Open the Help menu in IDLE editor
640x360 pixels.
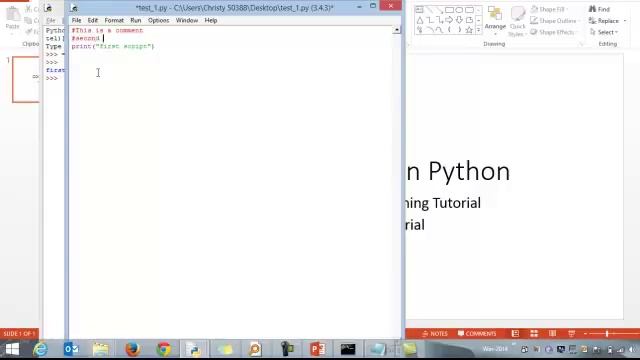click(211, 20)
